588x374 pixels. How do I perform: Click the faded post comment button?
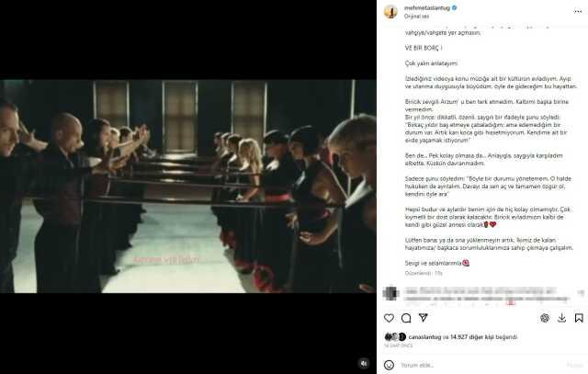point(574,365)
